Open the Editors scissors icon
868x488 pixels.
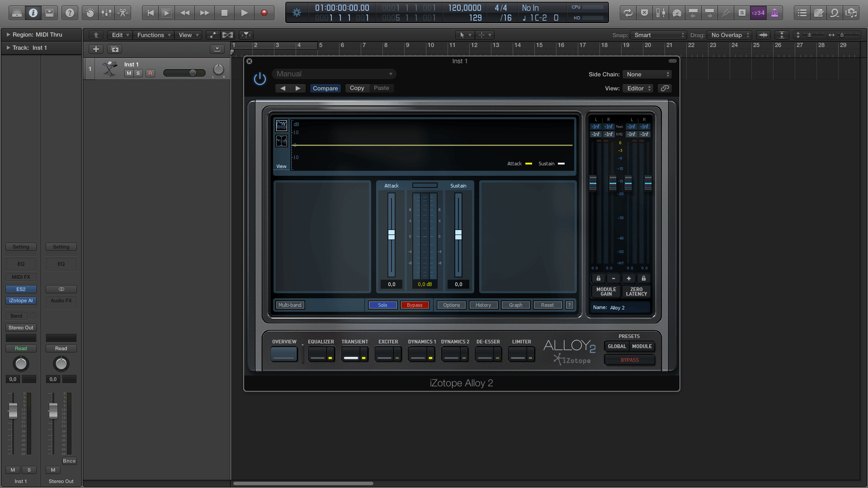tap(123, 13)
